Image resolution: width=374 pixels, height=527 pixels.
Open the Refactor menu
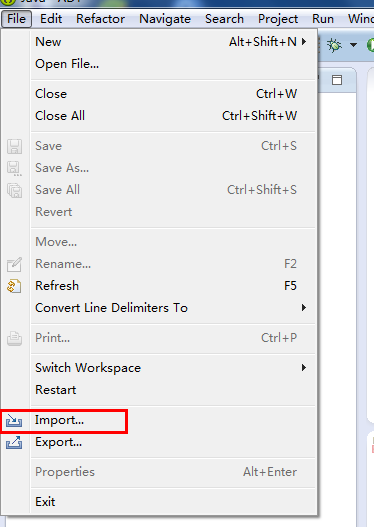(100, 19)
